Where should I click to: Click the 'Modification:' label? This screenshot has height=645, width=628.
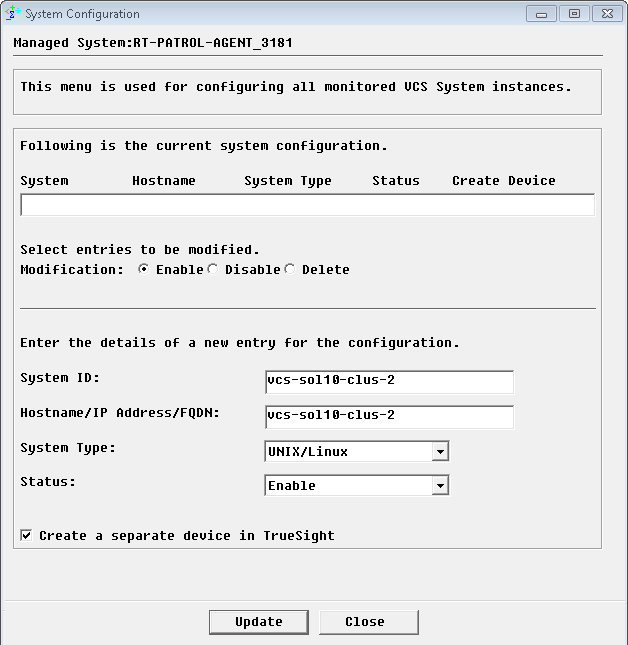click(72, 269)
